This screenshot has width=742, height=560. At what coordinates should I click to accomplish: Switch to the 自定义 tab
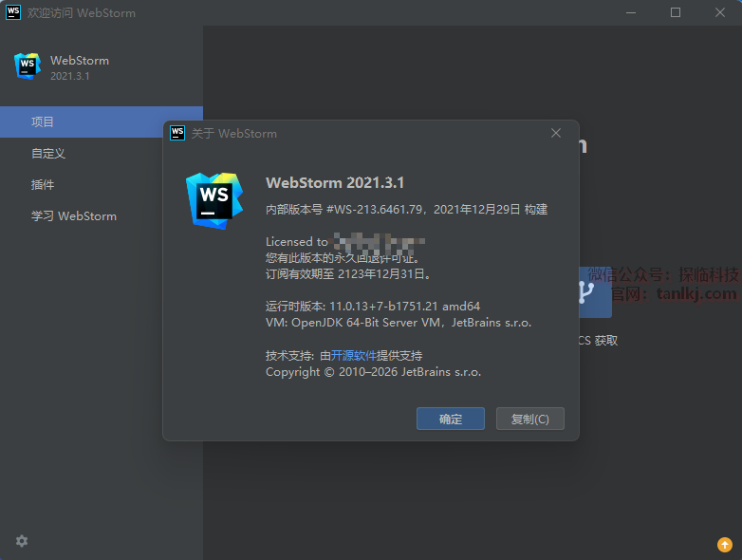coord(102,154)
